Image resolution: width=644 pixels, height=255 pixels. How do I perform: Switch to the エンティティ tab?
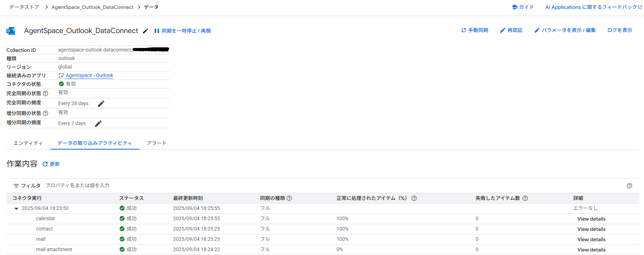[28, 143]
